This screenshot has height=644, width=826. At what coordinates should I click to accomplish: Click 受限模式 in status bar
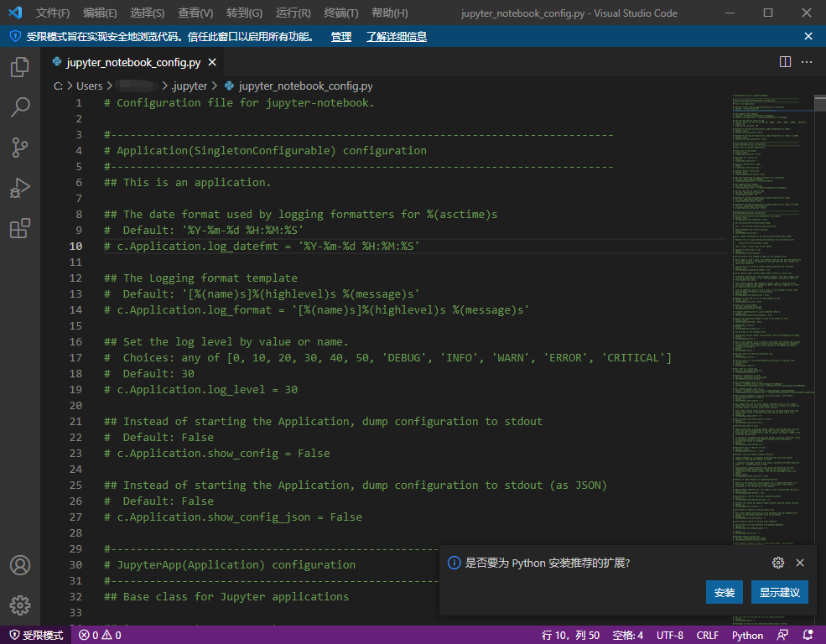37,635
